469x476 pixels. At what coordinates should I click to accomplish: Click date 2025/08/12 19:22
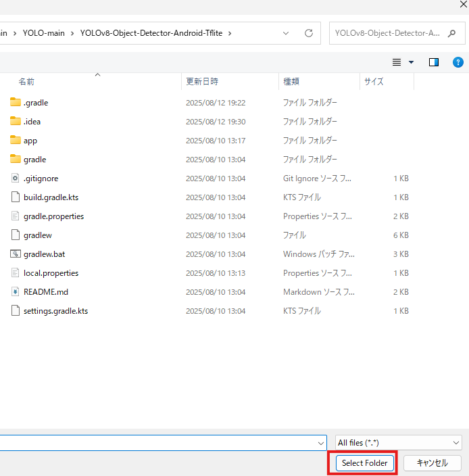[216, 103]
